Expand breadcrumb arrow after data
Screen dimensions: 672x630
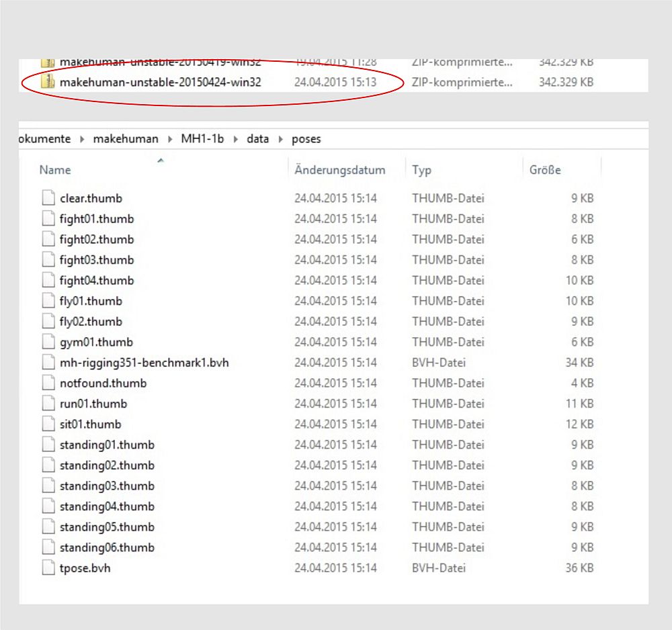coord(281,139)
